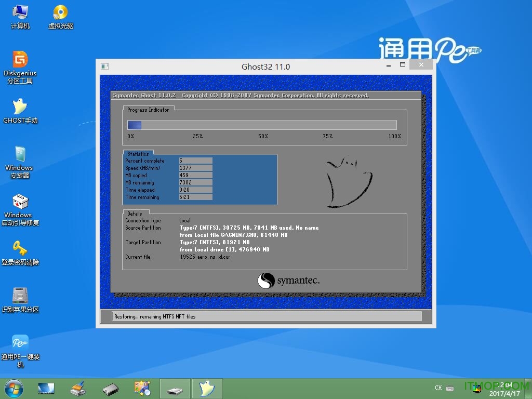532x399 pixels.
Task: Click the keyboard icon in the system tray
Action: (x=450, y=388)
